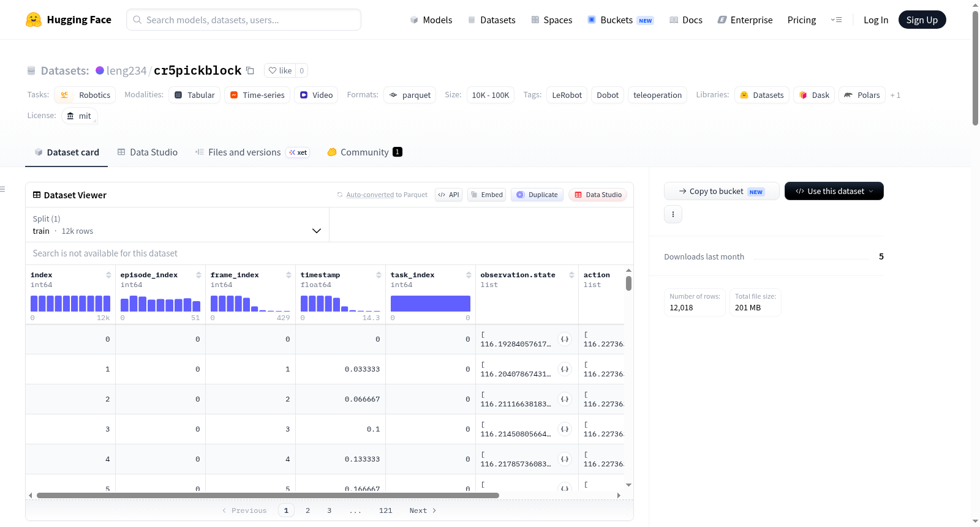Click the Log In link

(x=876, y=20)
